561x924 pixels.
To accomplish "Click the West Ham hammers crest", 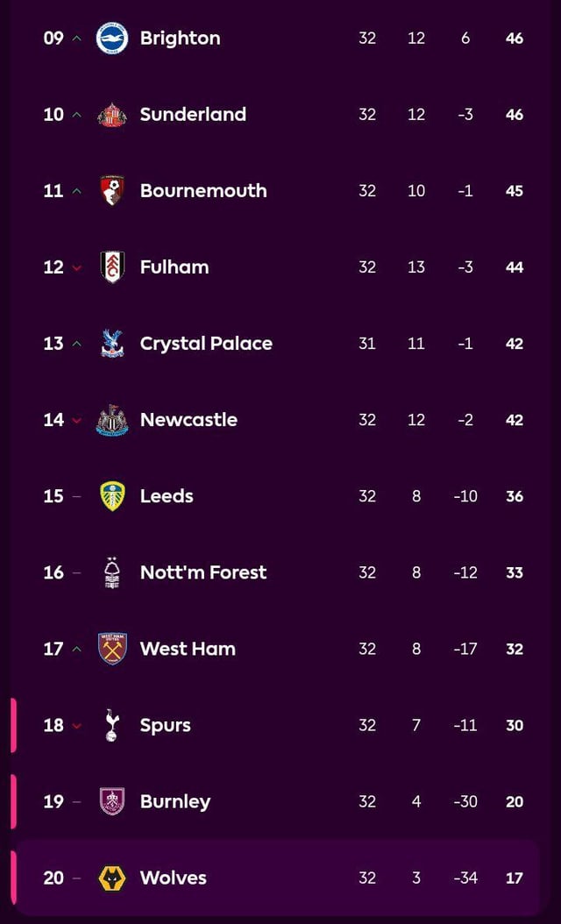I will (112, 649).
